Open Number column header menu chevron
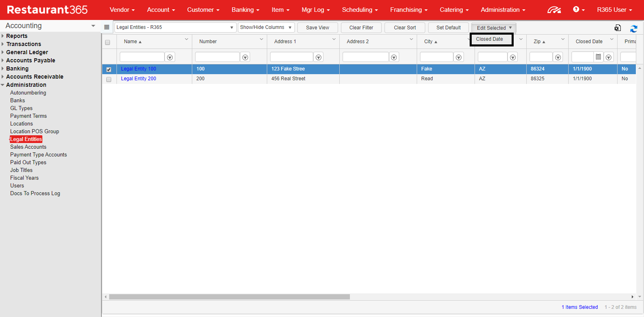This screenshot has height=317, width=644. pyautogui.click(x=262, y=39)
